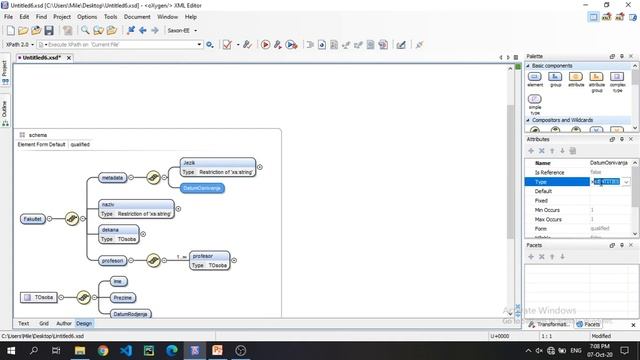Viewport: 640px width, 360px height.
Task: Select the group component in Palette
Action: 555,79
